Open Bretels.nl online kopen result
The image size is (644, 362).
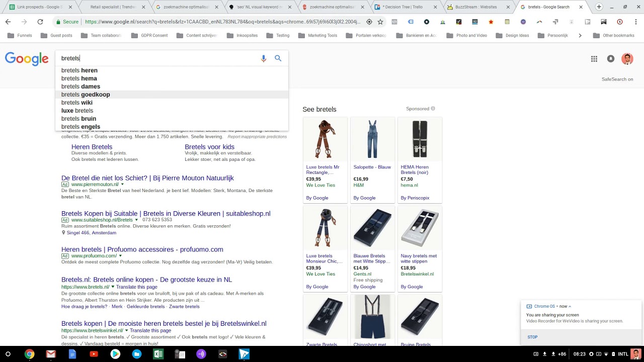click(x=146, y=280)
